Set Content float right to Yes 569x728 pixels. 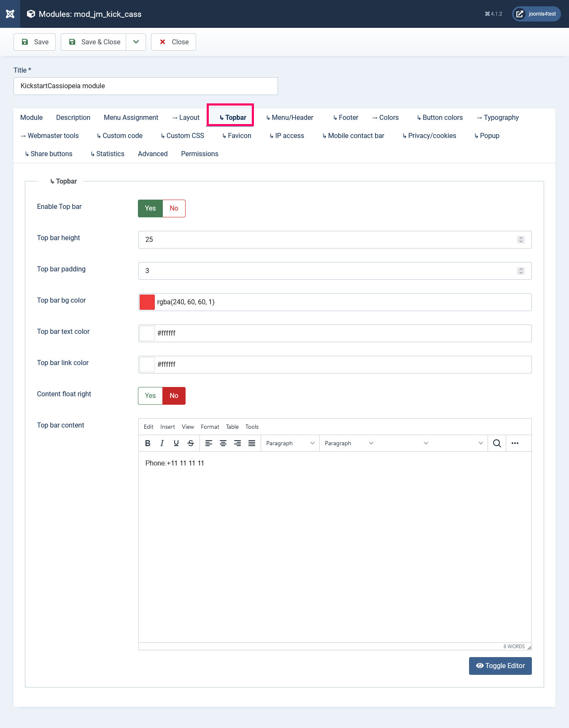click(x=150, y=396)
